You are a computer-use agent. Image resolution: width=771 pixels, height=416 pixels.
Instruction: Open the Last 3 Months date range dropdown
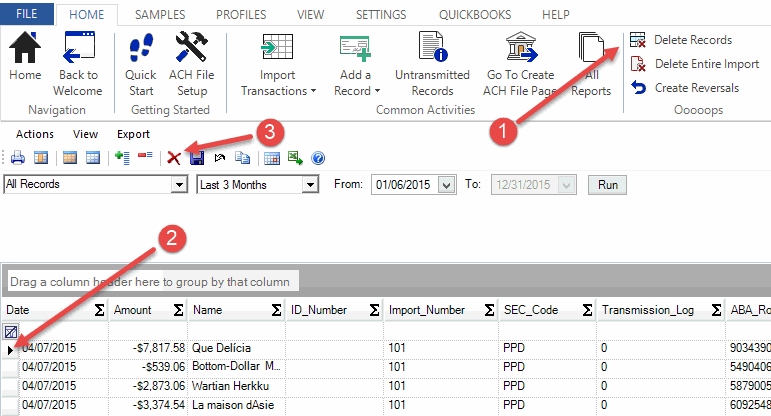tap(310, 185)
